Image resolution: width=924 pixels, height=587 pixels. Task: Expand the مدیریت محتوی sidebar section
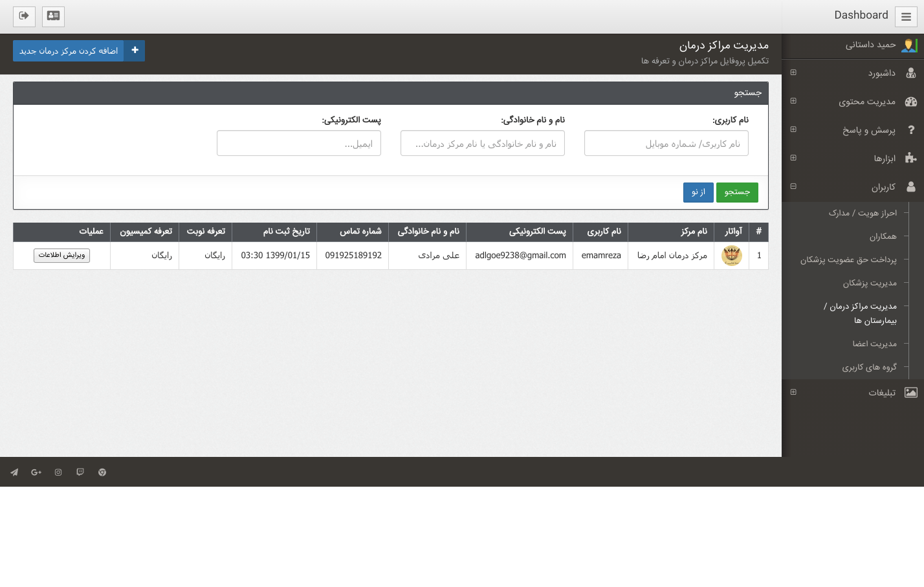(866, 102)
